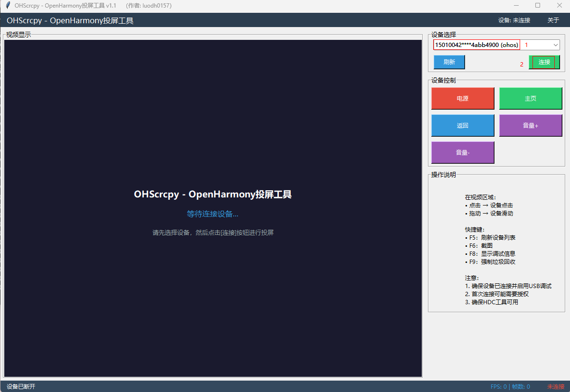This screenshot has width=570, height=392.
Task: Tap the green 主页 home button
Action: [x=531, y=99]
